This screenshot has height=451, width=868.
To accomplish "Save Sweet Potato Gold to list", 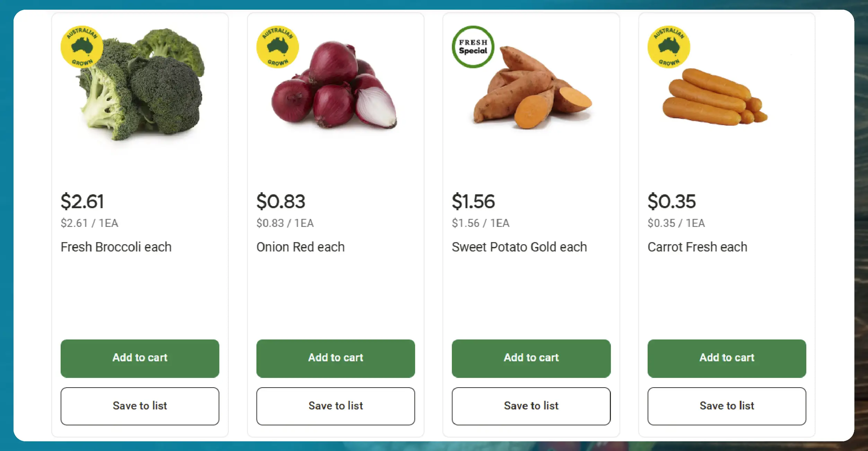I will pyautogui.click(x=531, y=406).
